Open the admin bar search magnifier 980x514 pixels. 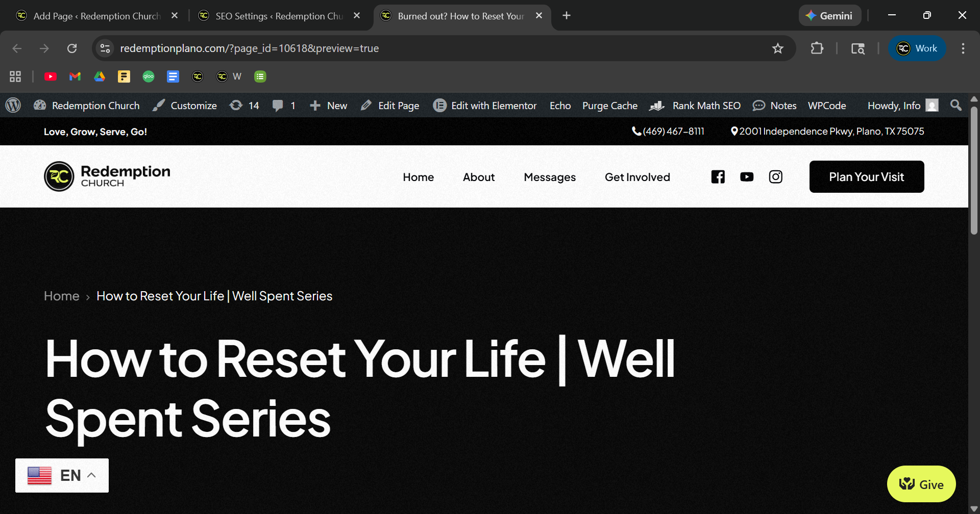coord(955,106)
